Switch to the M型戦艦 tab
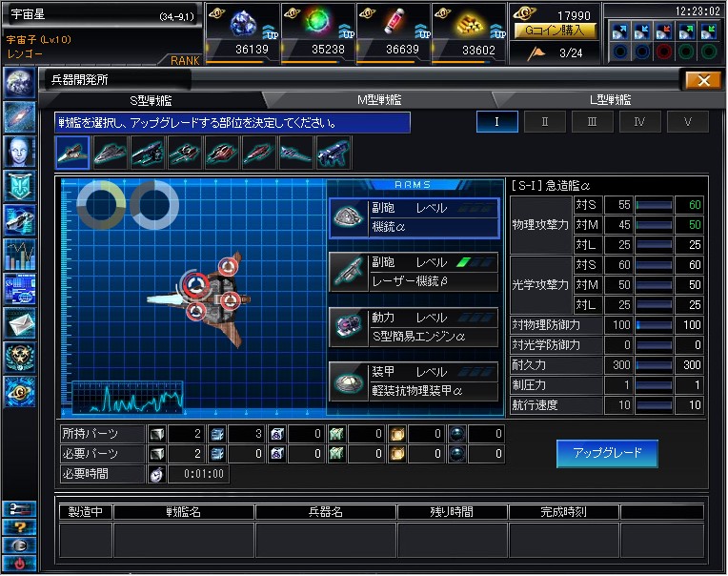Screen dimensions: 728x576 point(378,100)
